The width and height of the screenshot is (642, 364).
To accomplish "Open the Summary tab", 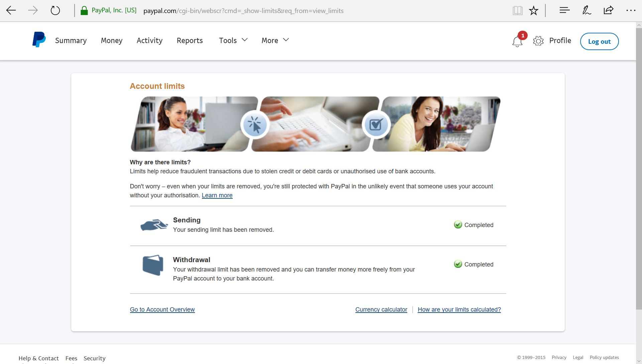I will coord(71,40).
